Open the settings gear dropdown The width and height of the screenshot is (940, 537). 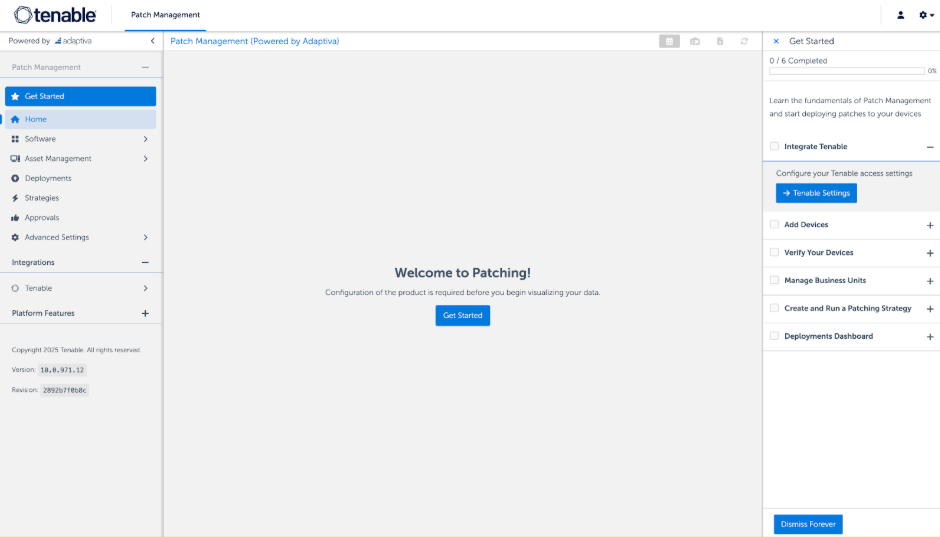[926, 15]
